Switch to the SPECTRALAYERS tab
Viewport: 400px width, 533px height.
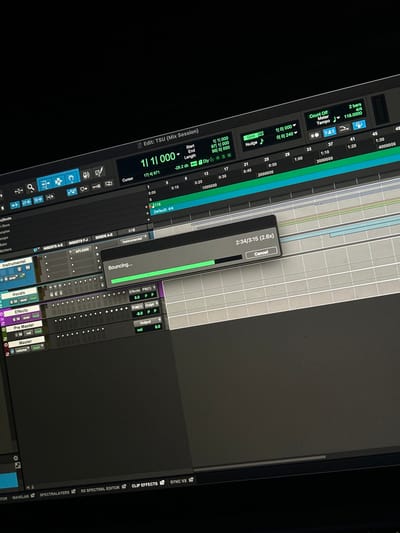[55, 494]
